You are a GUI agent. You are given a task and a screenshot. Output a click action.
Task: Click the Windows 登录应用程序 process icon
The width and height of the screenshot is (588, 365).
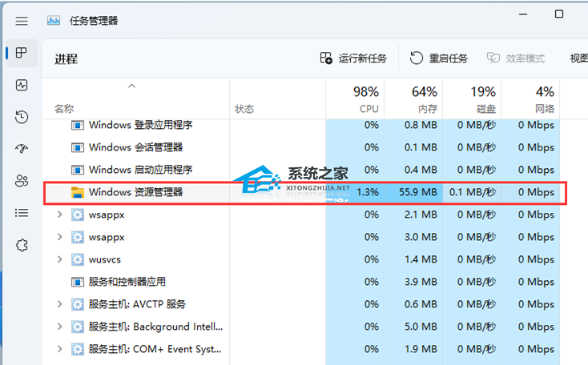77,125
